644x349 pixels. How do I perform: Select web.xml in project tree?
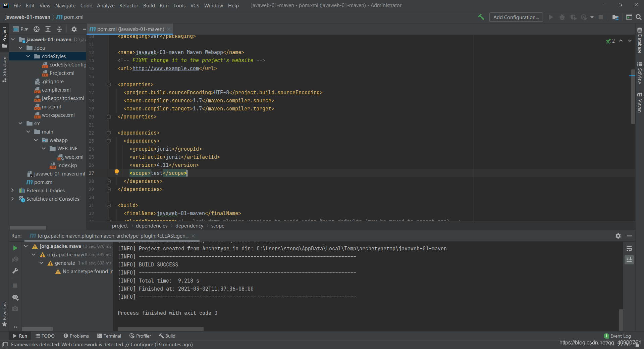(70, 157)
